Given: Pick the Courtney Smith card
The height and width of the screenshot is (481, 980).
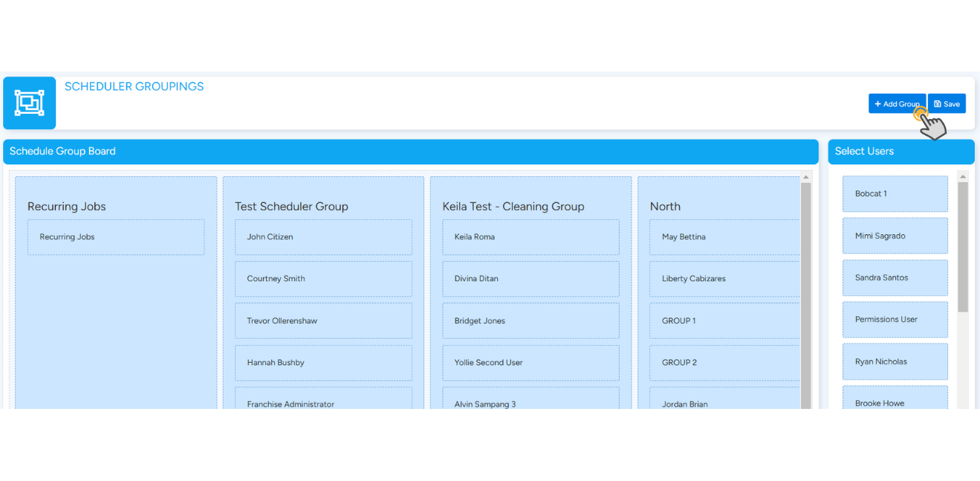Looking at the screenshot, I should tap(323, 279).
